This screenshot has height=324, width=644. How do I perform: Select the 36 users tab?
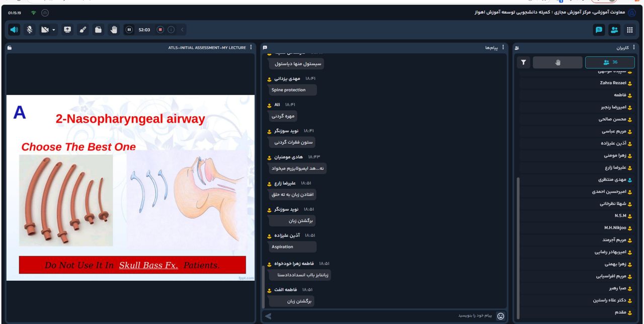pyautogui.click(x=610, y=62)
